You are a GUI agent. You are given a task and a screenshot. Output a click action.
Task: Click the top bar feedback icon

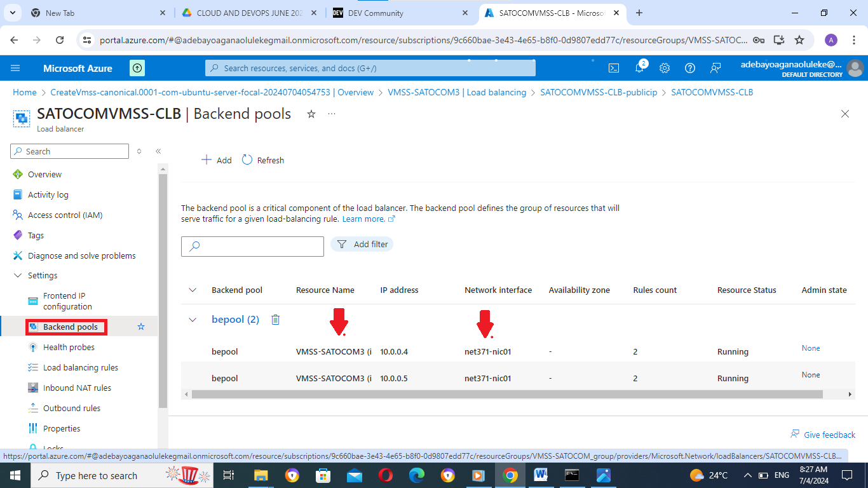(716, 68)
